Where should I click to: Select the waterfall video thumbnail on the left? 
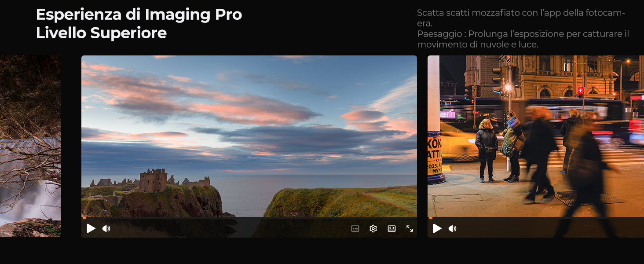(30, 146)
